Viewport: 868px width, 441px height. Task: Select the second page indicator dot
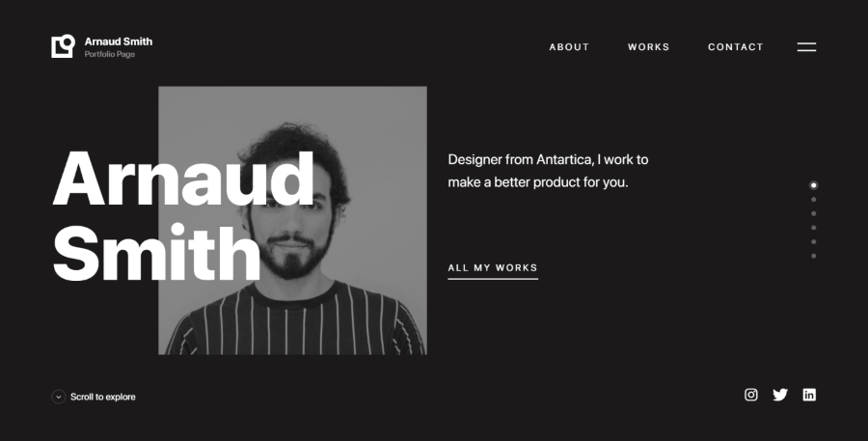(x=813, y=200)
